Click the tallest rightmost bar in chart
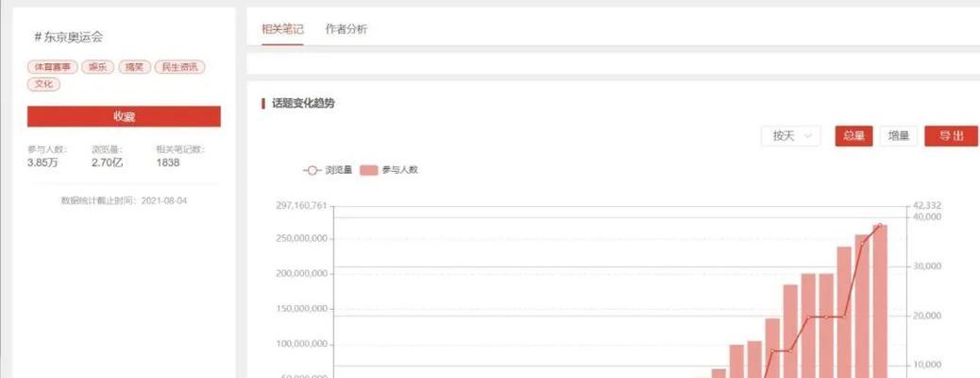Viewport: 980px width, 378px height. 880,301
